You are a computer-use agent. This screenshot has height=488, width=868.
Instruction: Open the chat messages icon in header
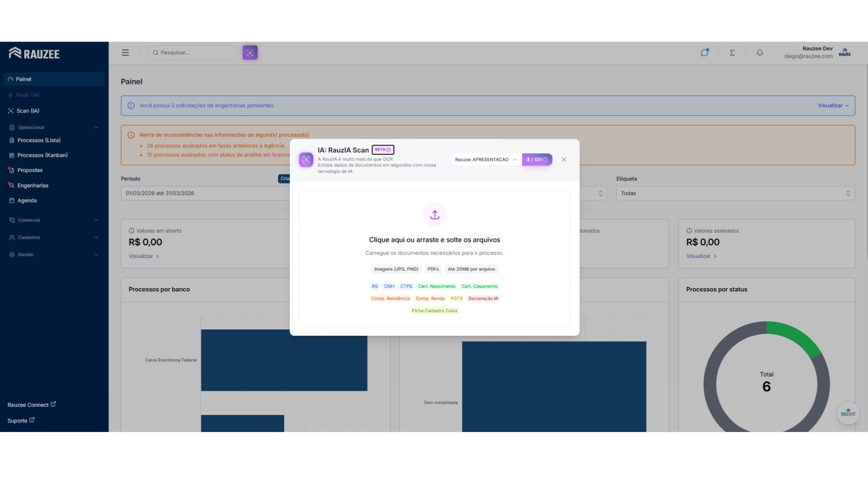[x=705, y=52]
